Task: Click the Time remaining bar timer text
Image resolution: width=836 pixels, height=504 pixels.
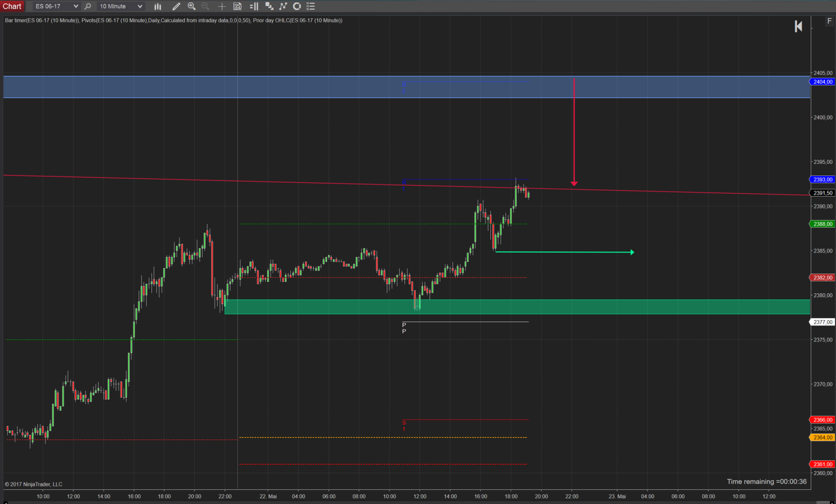Action: [x=767, y=481]
